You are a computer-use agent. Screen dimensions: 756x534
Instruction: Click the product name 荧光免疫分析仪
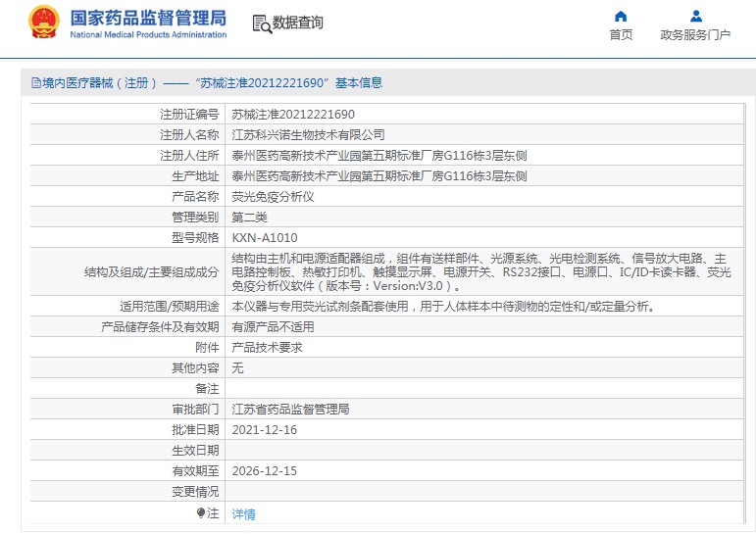click(x=273, y=197)
